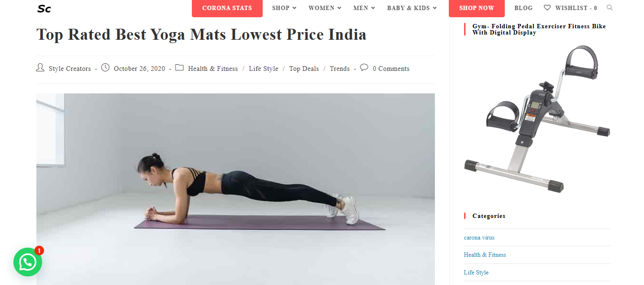This screenshot has height=285, width=644.
Task: Open the WhatsApp chat bubble icon
Action: [28, 262]
